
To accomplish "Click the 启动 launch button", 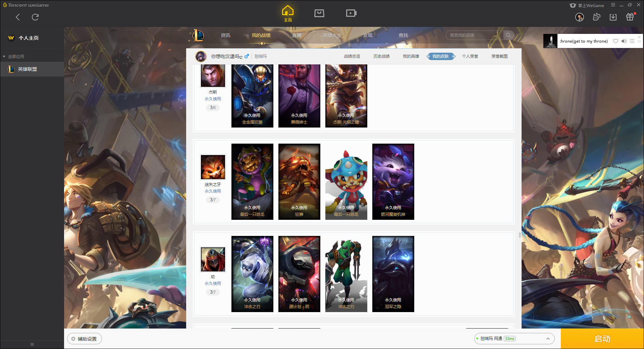I will coord(602,339).
